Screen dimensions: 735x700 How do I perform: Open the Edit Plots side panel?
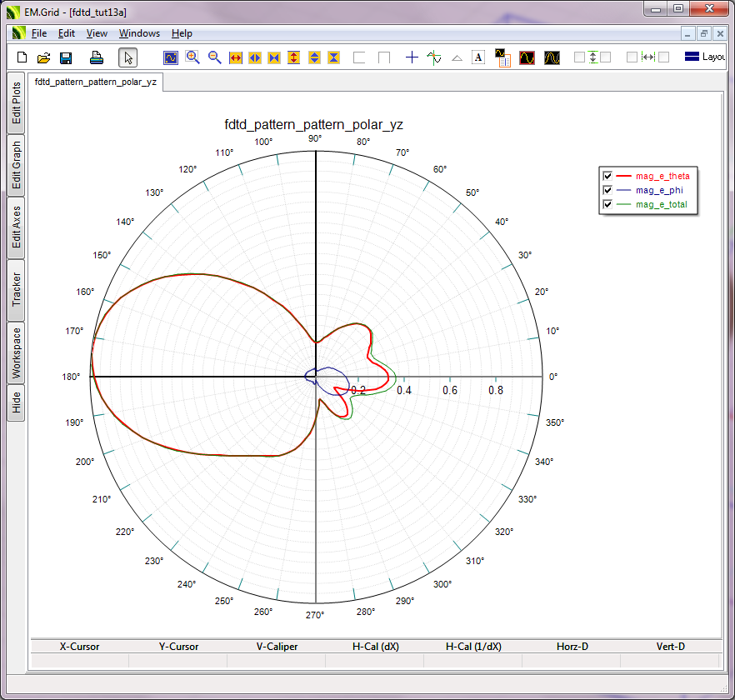coord(16,103)
